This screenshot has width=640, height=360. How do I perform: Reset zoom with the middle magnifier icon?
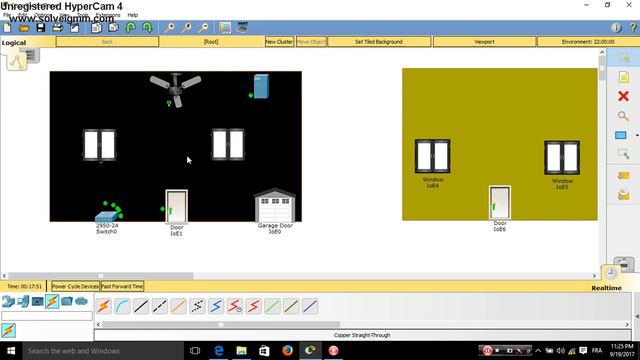tap(186, 28)
